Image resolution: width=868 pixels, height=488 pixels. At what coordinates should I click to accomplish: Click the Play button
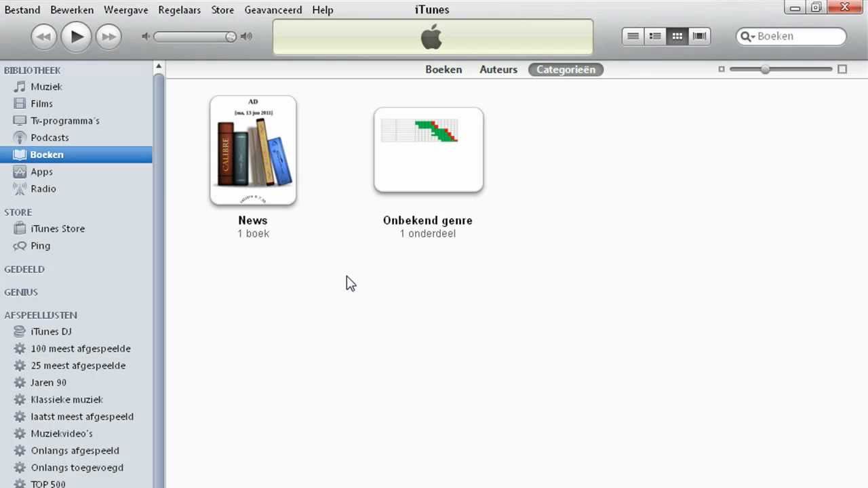tap(76, 37)
